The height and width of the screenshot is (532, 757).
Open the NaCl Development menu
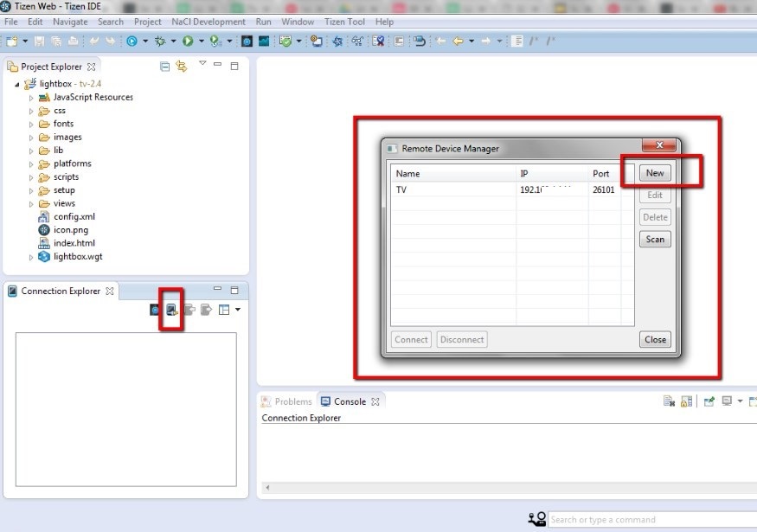[208, 22]
